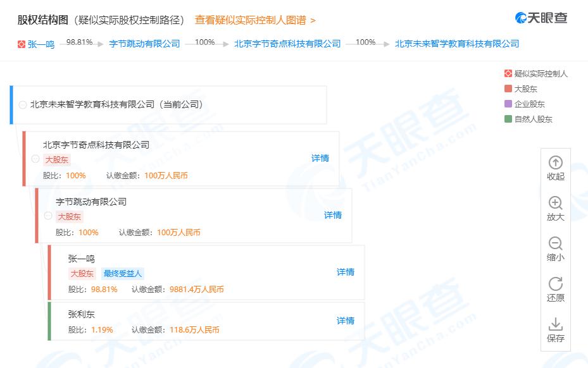This screenshot has width=588, height=368.
Task: Click the 最终受益人 tag on 张一鸣
Action: click(123, 274)
